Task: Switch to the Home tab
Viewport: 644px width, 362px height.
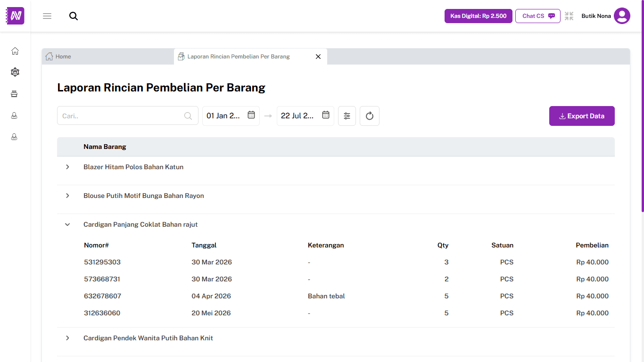Action: (x=63, y=57)
